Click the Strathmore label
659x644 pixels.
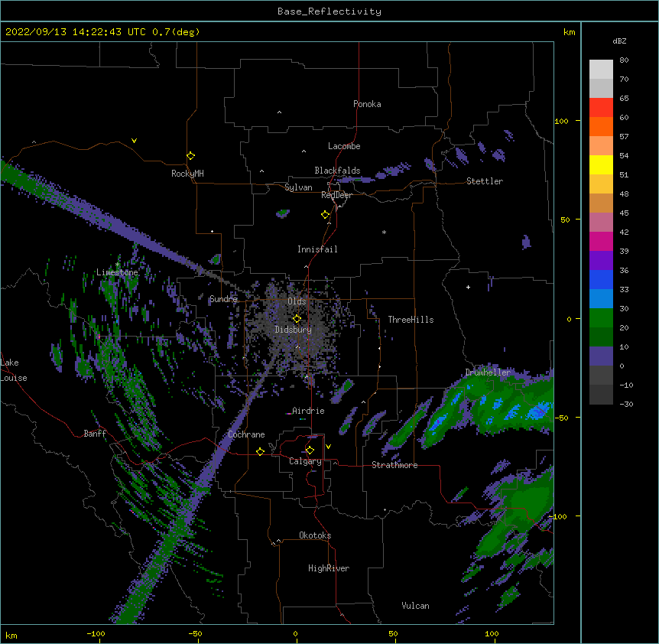(394, 465)
